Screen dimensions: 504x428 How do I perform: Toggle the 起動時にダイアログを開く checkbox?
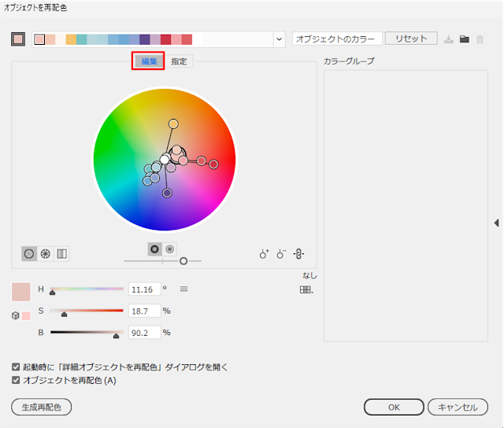pos(16,367)
